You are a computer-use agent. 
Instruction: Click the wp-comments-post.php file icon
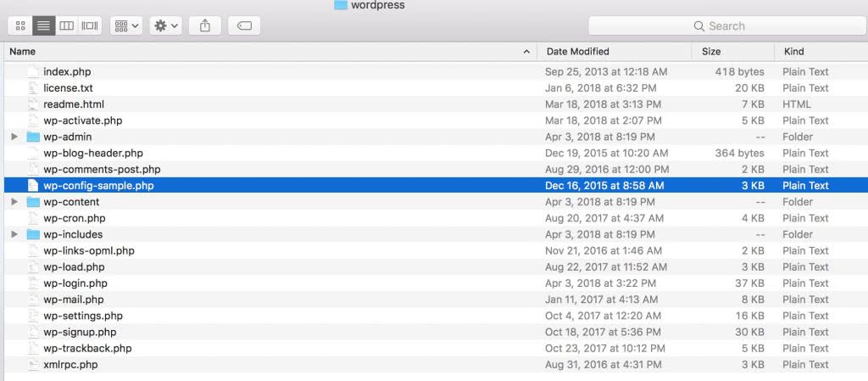point(33,170)
